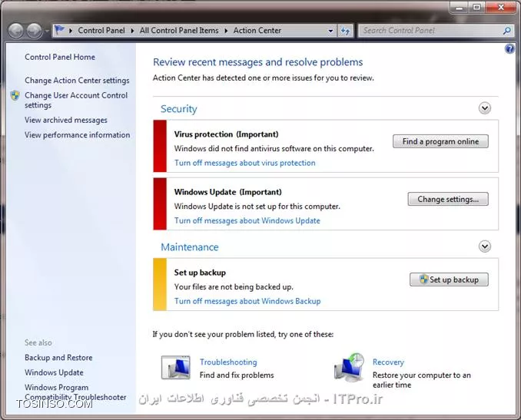
Task: Click the Back navigation arrow
Action: click(x=15, y=31)
